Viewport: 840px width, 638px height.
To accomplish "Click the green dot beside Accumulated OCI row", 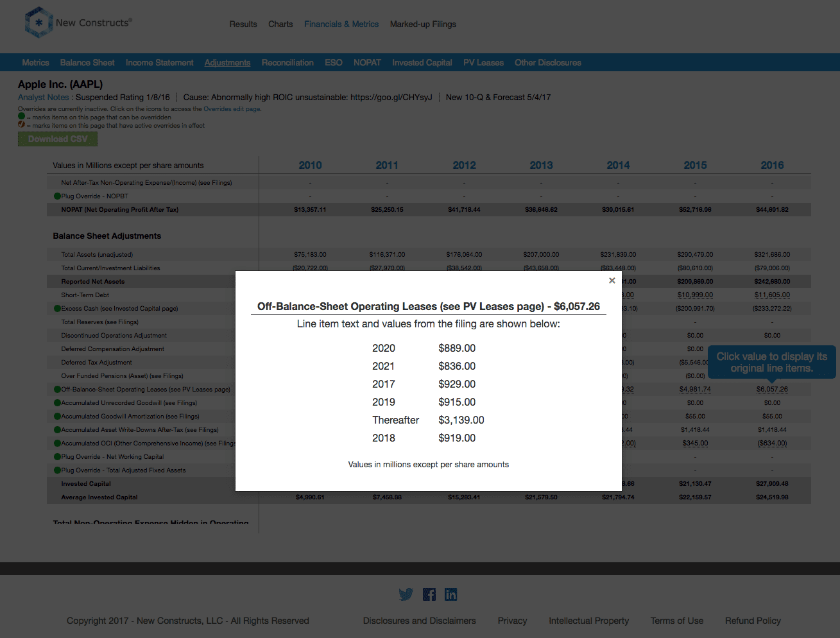I will coord(57,444).
